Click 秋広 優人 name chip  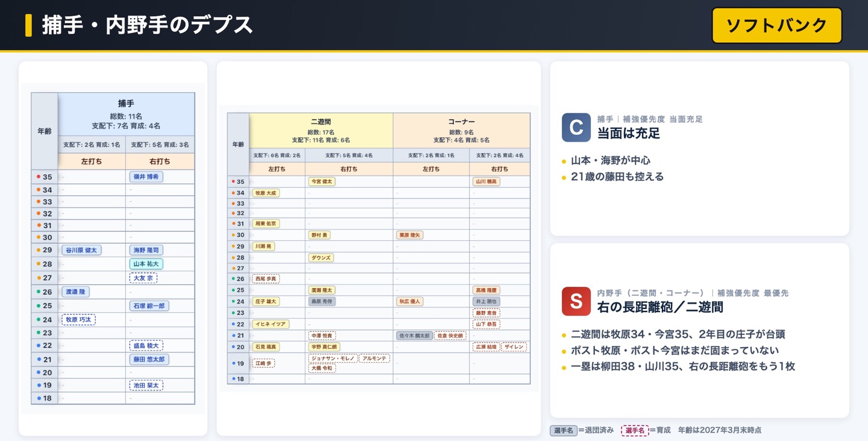pos(410,301)
